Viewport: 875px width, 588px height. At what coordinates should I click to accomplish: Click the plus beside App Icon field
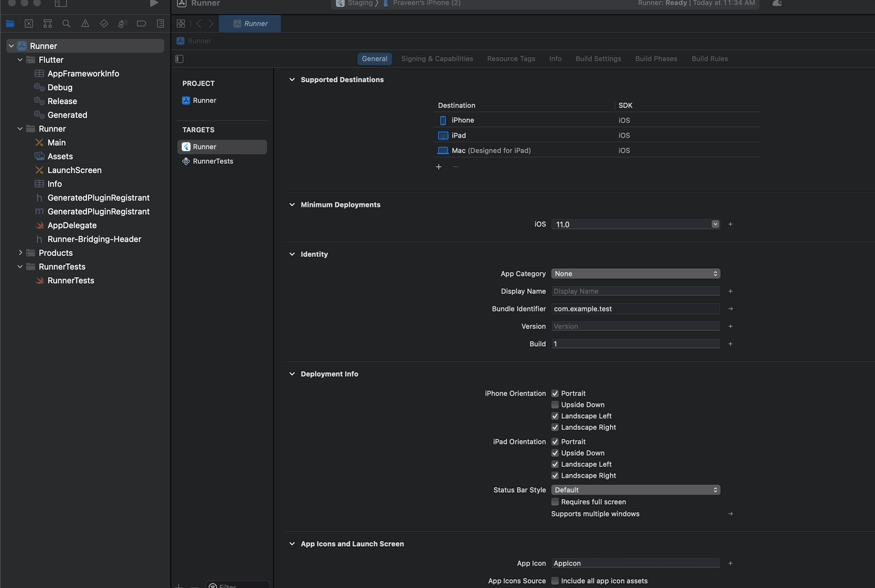point(730,564)
